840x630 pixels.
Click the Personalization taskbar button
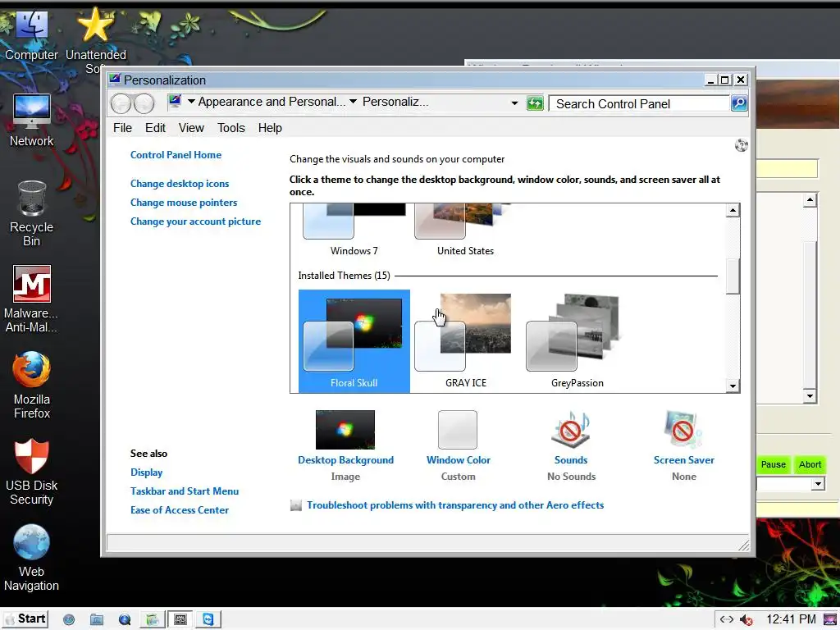point(180,620)
